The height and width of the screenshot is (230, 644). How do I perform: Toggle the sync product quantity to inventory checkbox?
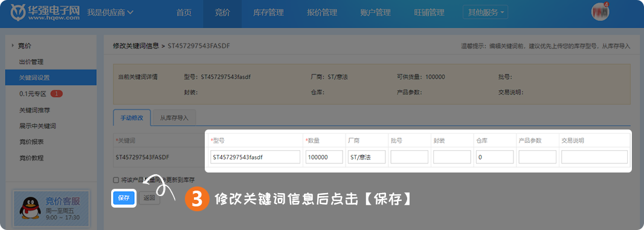coord(116,180)
